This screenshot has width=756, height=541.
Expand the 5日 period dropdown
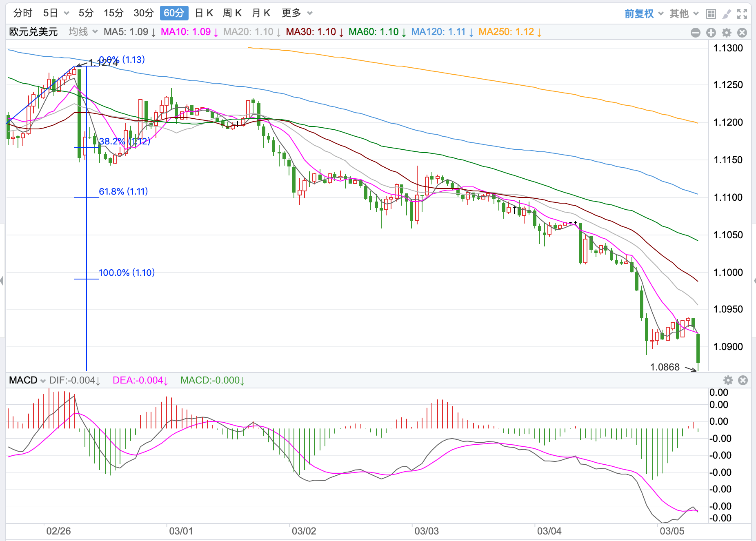point(56,13)
